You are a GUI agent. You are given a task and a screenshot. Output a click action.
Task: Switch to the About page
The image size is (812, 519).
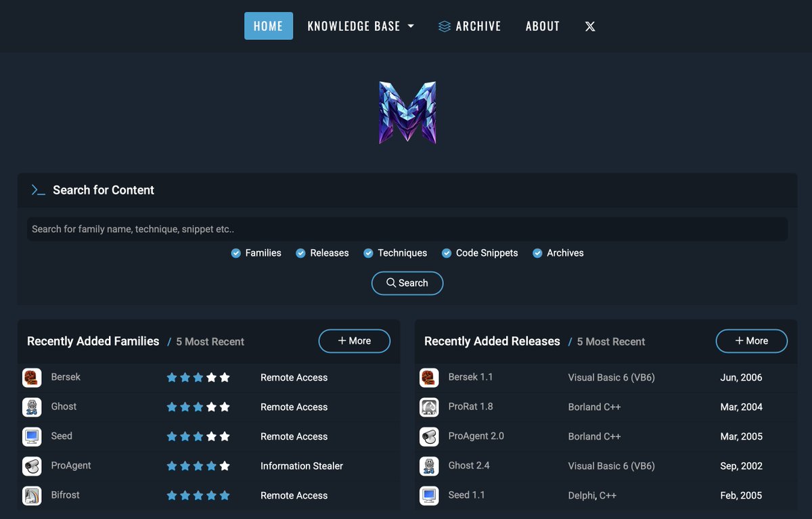[x=542, y=26]
